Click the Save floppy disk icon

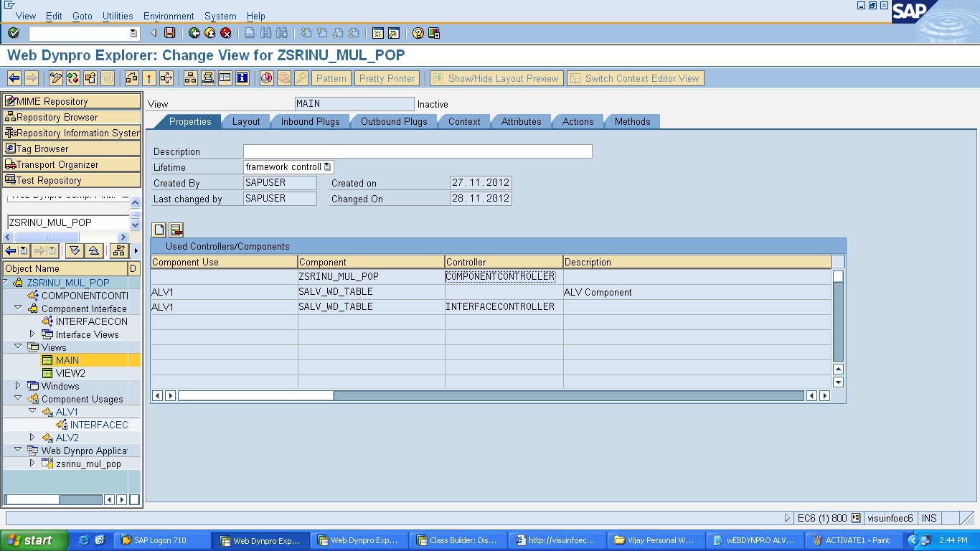pos(170,33)
